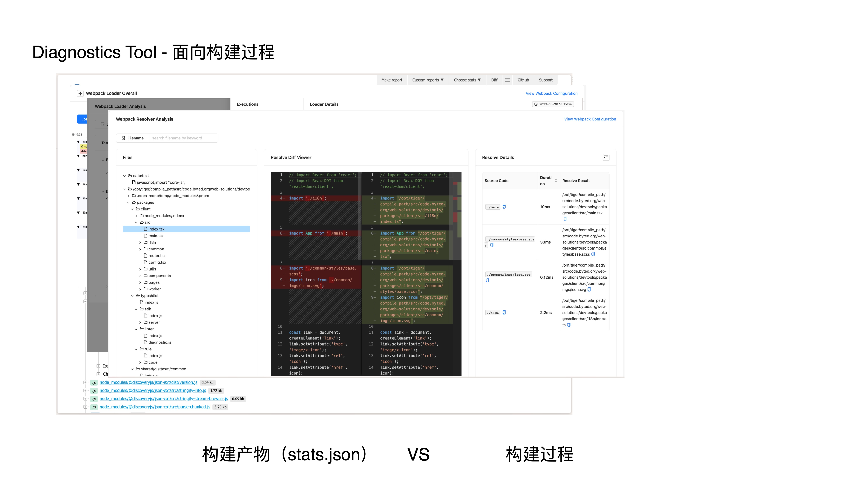Expand the stringify-stream-browser.js tree row

(x=85, y=399)
